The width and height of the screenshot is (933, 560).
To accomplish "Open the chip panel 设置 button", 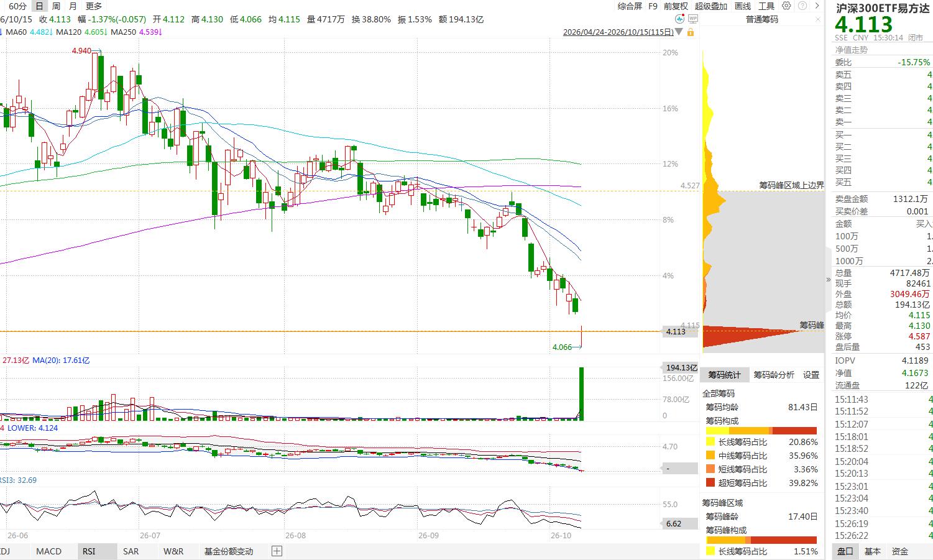I will 811,375.
